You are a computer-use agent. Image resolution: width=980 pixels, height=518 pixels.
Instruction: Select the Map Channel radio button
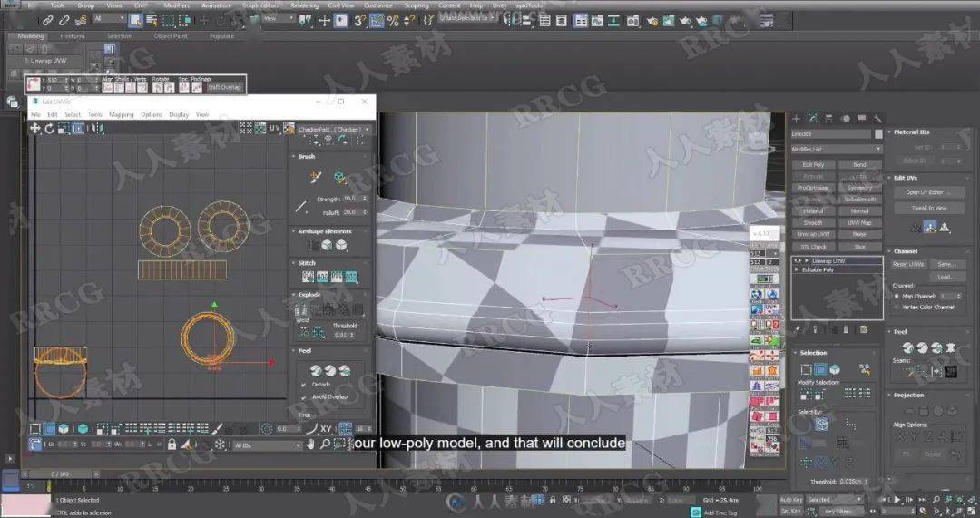coord(897,296)
